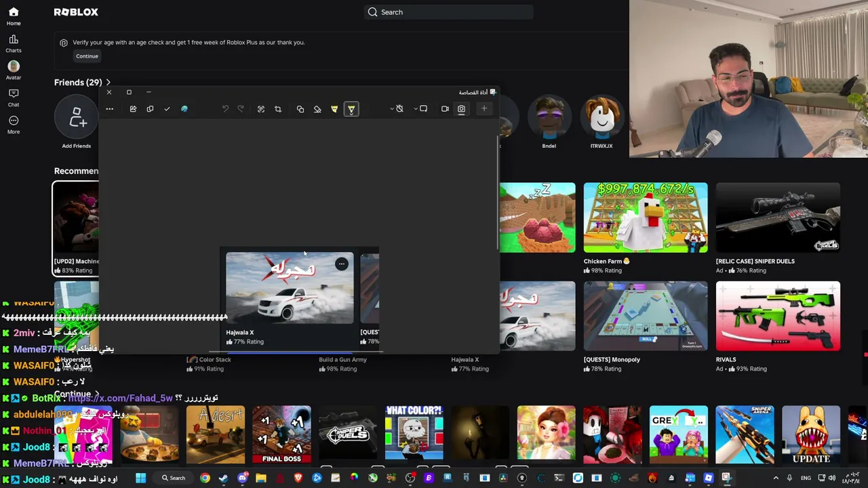The image size is (868, 488).
Task: Open Discord from the taskbar
Action: [x=242, y=479]
